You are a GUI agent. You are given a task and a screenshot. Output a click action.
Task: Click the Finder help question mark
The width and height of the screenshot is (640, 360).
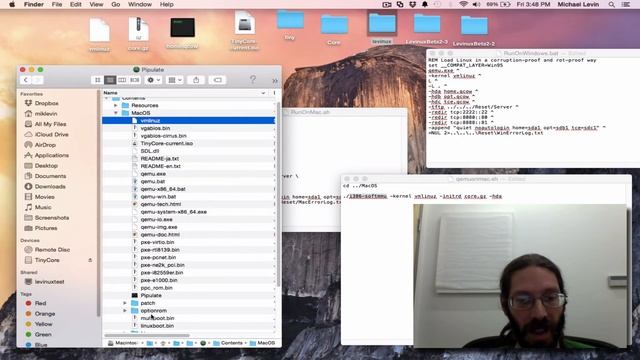point(253,79)
